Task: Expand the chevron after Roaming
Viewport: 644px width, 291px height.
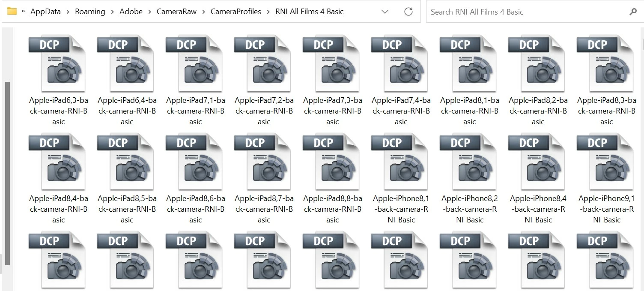Action: click(112, 12)
